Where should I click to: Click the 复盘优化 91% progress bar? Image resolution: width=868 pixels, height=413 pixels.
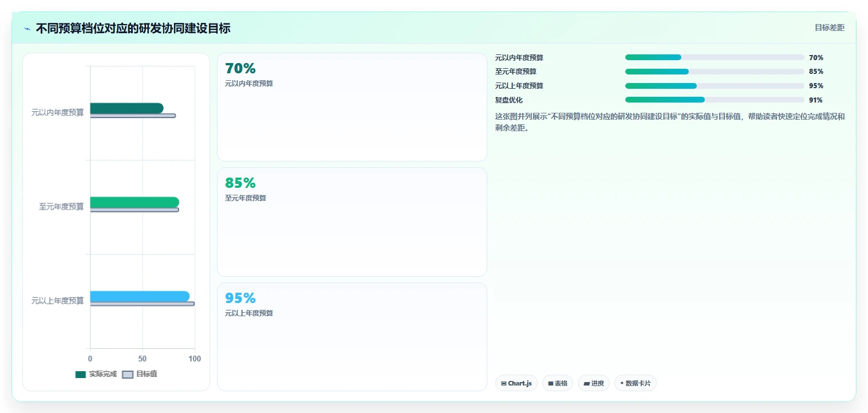715,100
